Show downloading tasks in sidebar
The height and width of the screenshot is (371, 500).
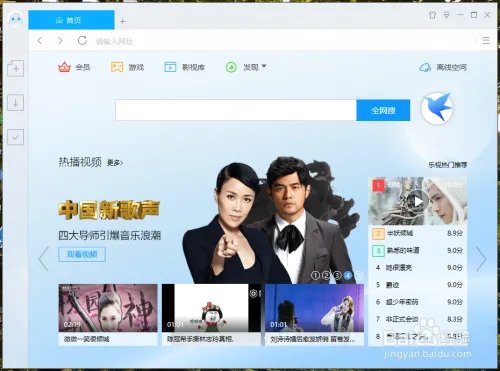pyautogui.click(x=16, y=103)
